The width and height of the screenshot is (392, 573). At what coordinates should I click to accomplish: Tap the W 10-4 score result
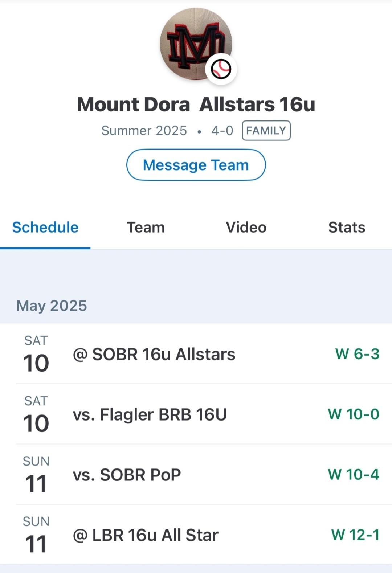(354, 474)
